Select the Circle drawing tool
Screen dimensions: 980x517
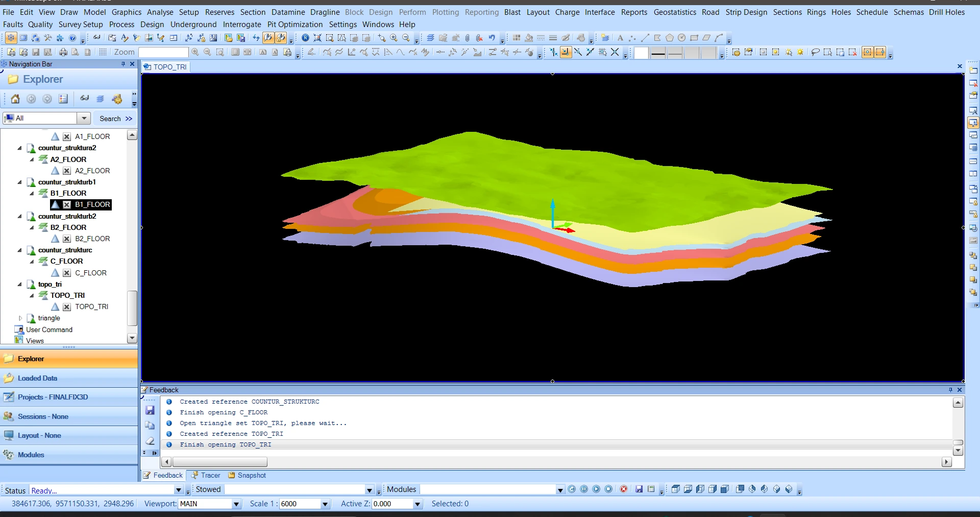[681, 38]
